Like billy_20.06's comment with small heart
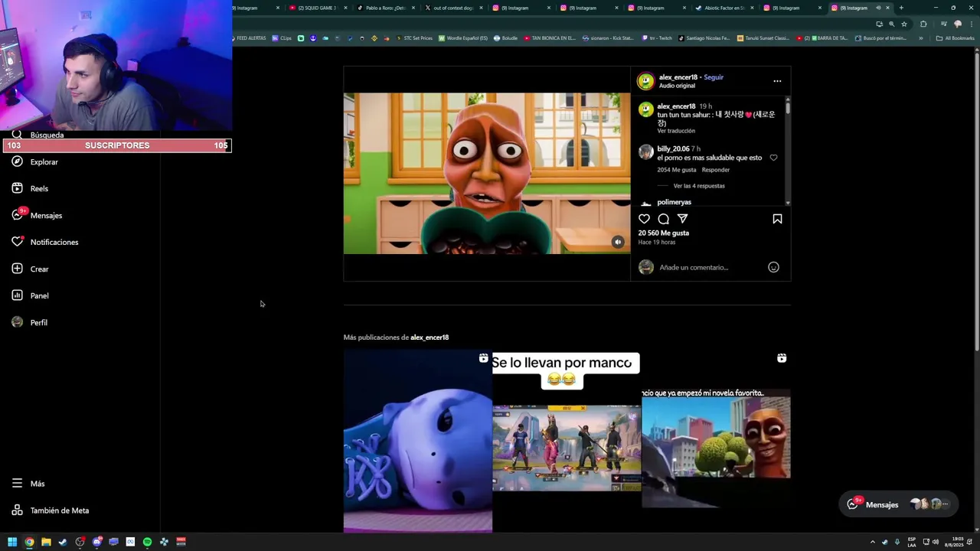This screenshot has width=980, height=551. [x=773, y=158]
